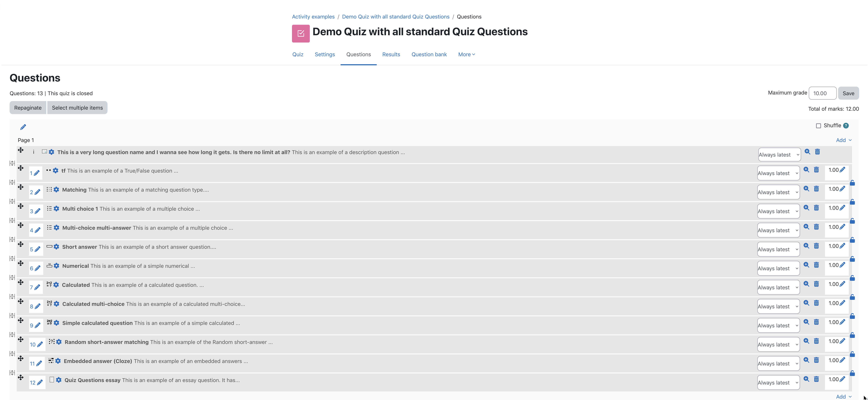Viewport: 868px width, 400px height.
Task: Open settings gear for Calculated question
Action: [x=56, y=285]
